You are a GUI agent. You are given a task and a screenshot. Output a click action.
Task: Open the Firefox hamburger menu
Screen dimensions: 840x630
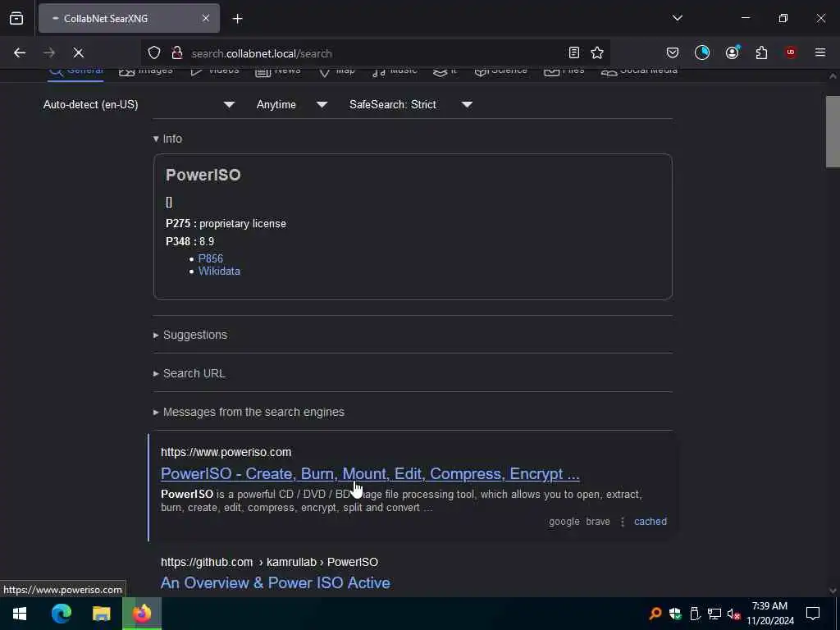(x=820, y=52)
